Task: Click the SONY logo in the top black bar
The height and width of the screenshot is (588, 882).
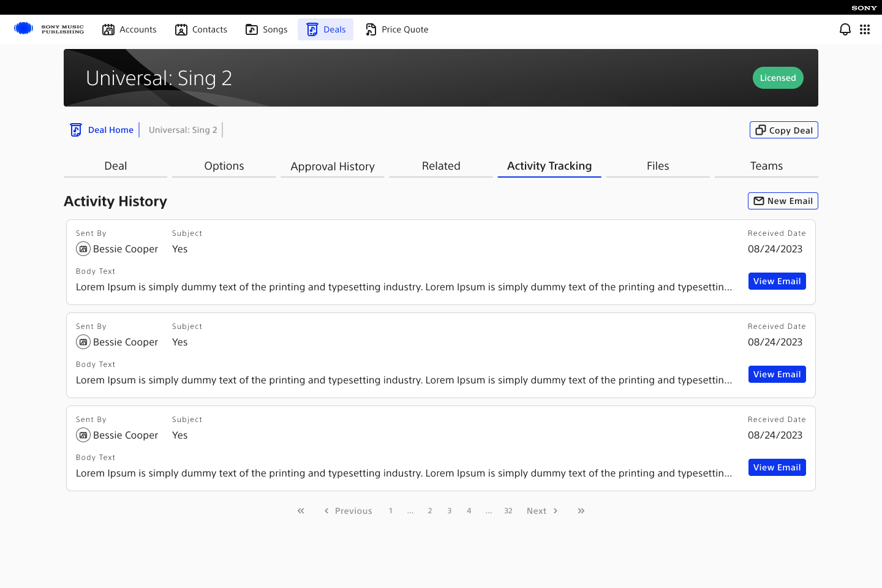Action: pyautogui.click(x=864, y=8)
